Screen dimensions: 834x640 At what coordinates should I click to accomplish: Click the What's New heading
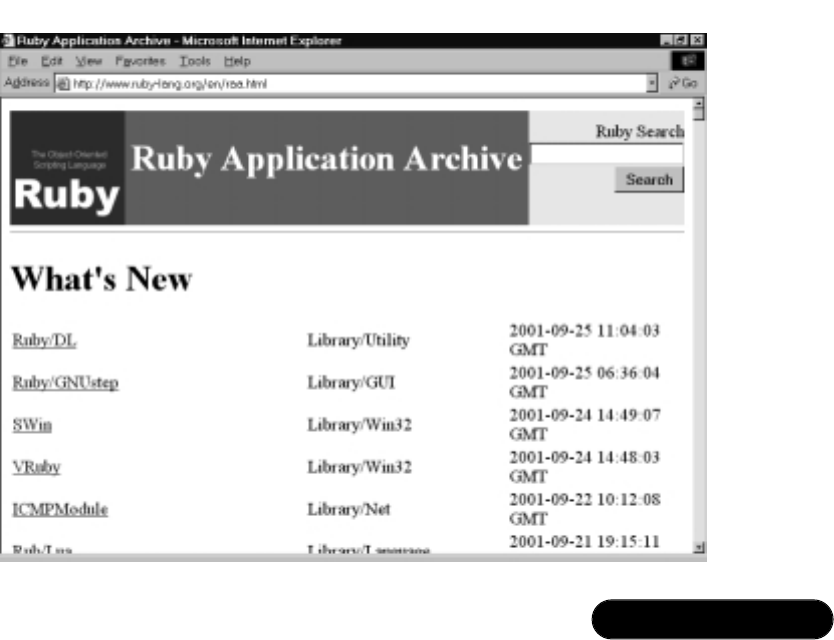(102, 278)
